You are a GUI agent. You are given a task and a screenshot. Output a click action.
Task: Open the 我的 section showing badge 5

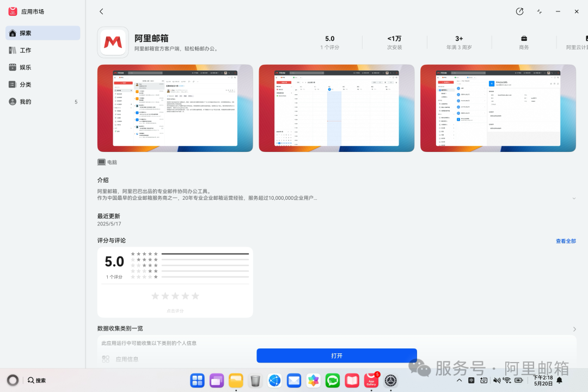click(x=24, y=102)
